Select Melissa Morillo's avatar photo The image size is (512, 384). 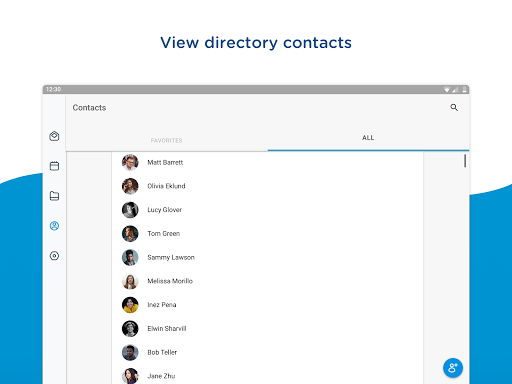[x=130, y=281]
